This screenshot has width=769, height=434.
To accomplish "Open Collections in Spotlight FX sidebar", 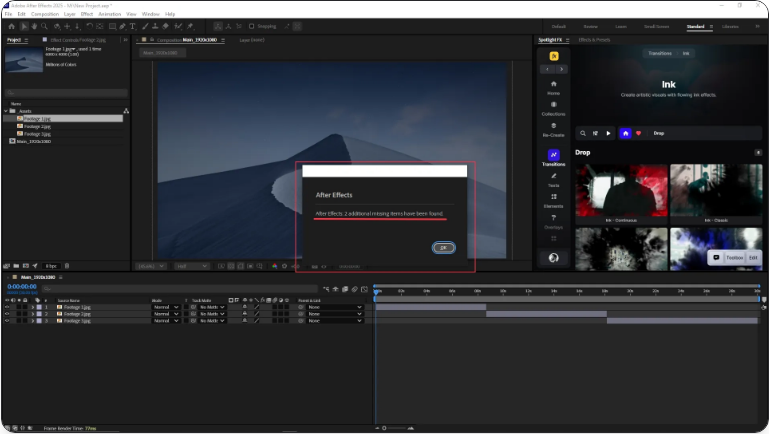I will click(x=553, y=108).
